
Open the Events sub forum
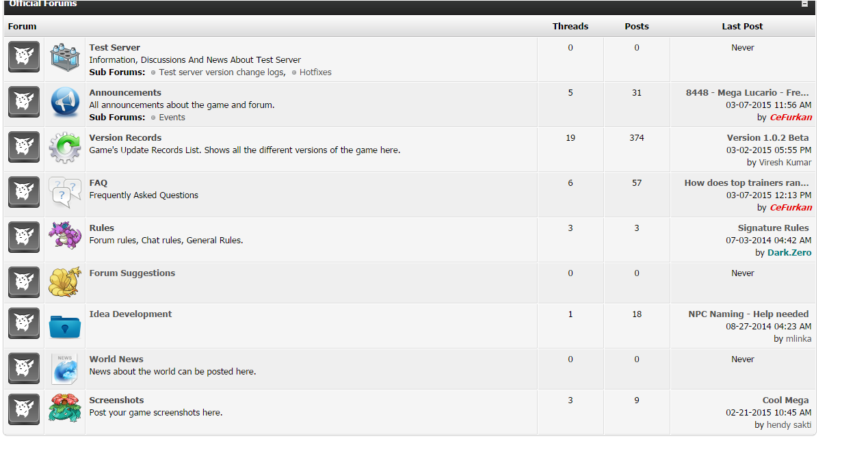pyautogui.click(x=172, y=118)
